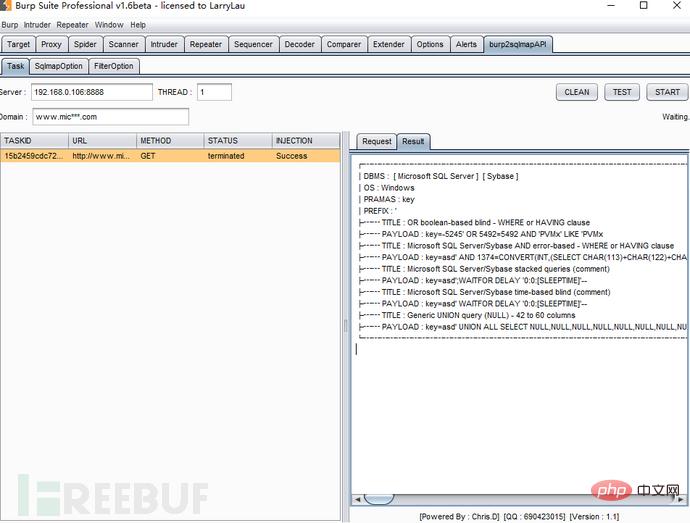Sort by INJECTION column header

(306, 140)
